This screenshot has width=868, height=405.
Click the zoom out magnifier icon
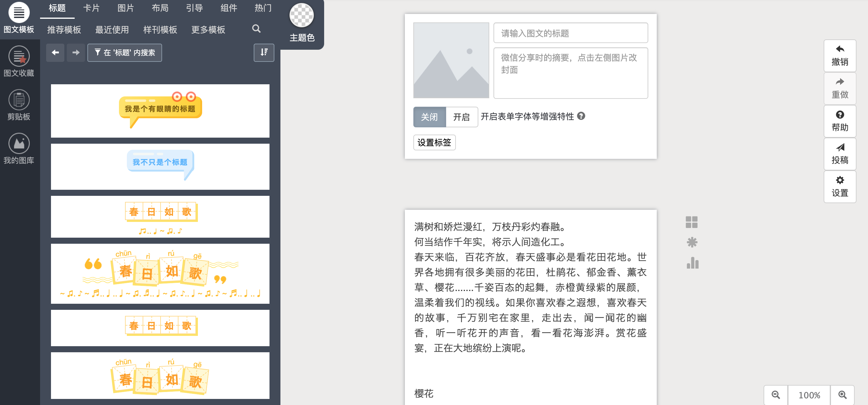[x=775, y=395]
